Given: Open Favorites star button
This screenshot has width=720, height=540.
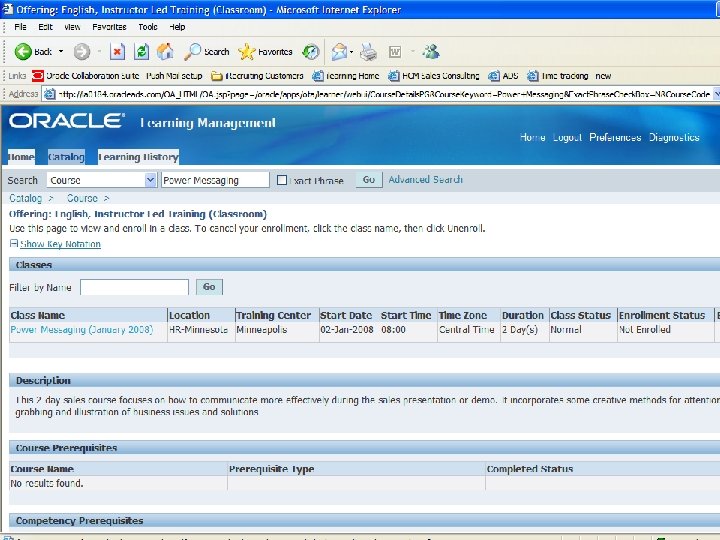Looking at the screenshot, I should (265, 51).
